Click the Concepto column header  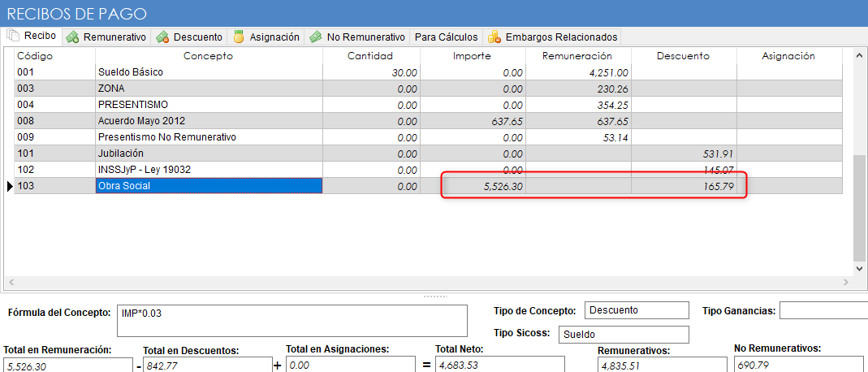(x=208, y=56)
